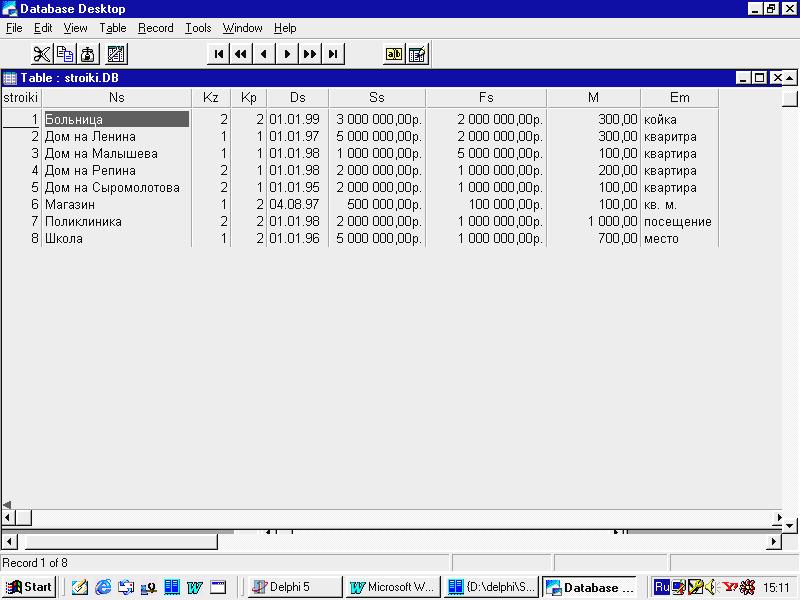
Task: Go to next record set
Action: pos(310,54)
